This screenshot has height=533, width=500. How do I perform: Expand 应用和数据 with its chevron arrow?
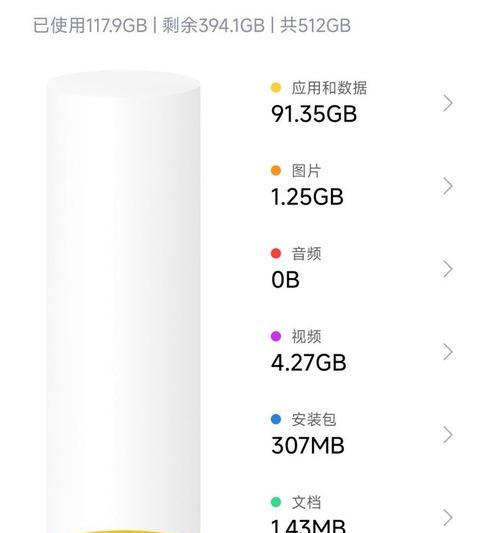pos(448,103)
